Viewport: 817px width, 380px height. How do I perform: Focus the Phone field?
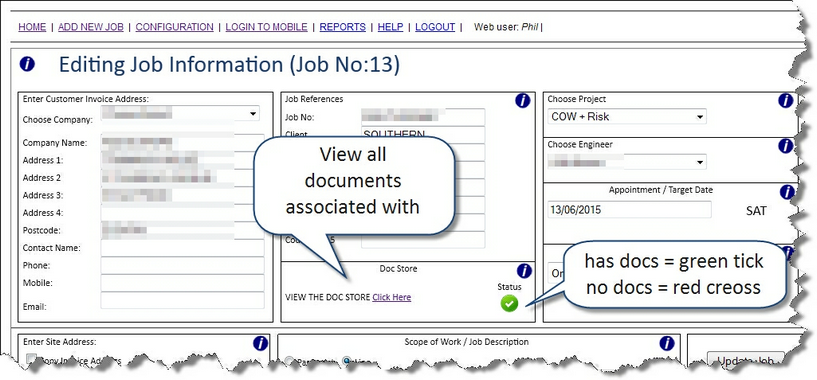[x=182, y=265]
